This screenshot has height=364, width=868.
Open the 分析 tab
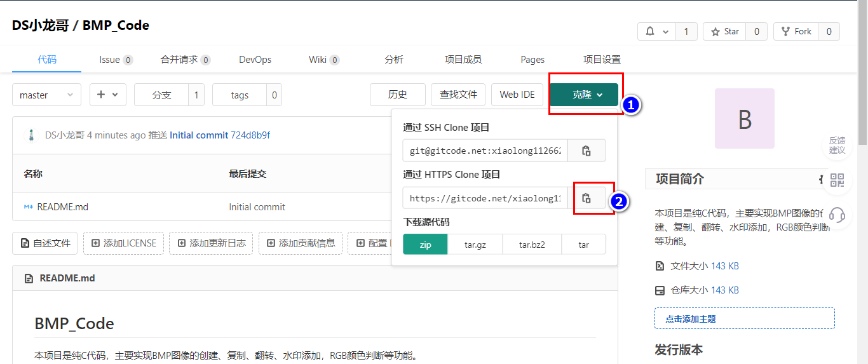(x=393, y=60)
